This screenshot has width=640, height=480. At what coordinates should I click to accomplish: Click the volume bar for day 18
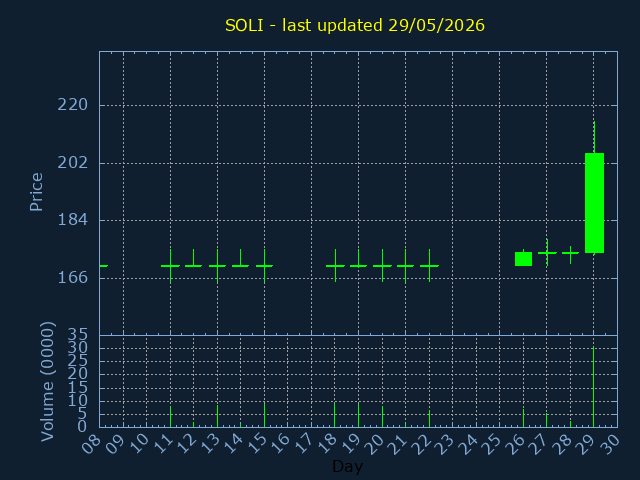coord(335,415)
